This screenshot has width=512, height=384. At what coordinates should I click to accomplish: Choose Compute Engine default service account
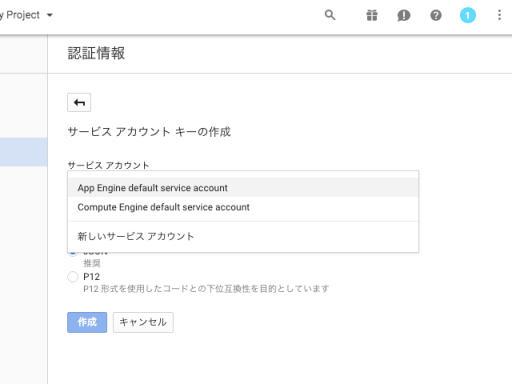click(x=243, y=207)
